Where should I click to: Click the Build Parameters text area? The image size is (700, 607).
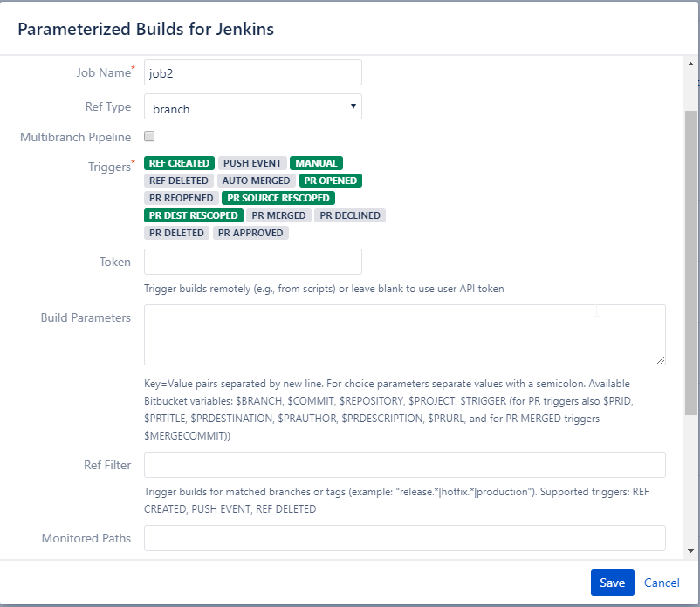[404, 335]
